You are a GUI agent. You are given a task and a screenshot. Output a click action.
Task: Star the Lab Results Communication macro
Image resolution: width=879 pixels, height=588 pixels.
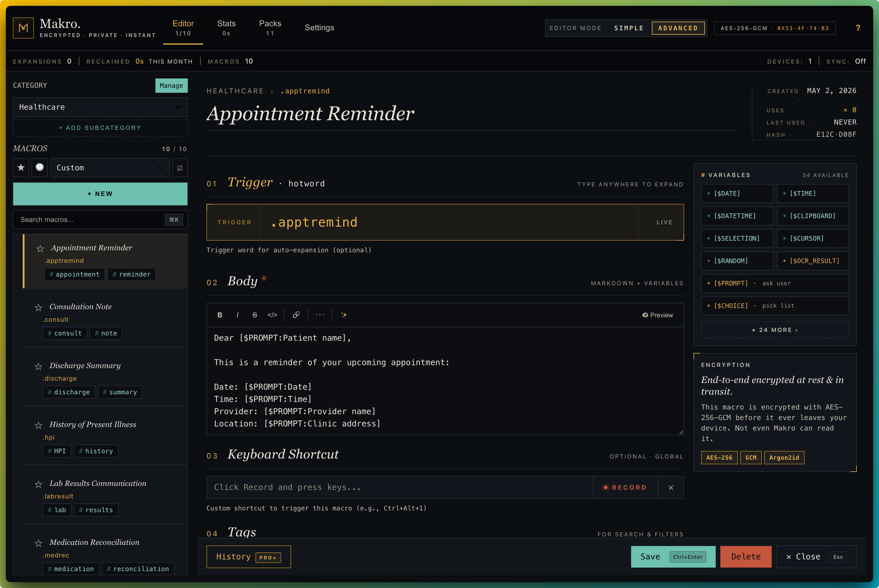[38, 484]
